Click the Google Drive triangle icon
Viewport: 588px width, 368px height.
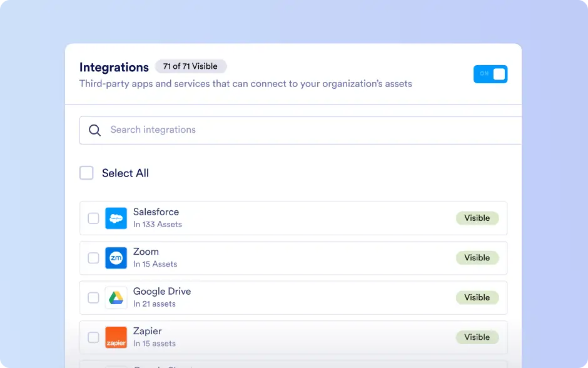click(x=116, y=298)
